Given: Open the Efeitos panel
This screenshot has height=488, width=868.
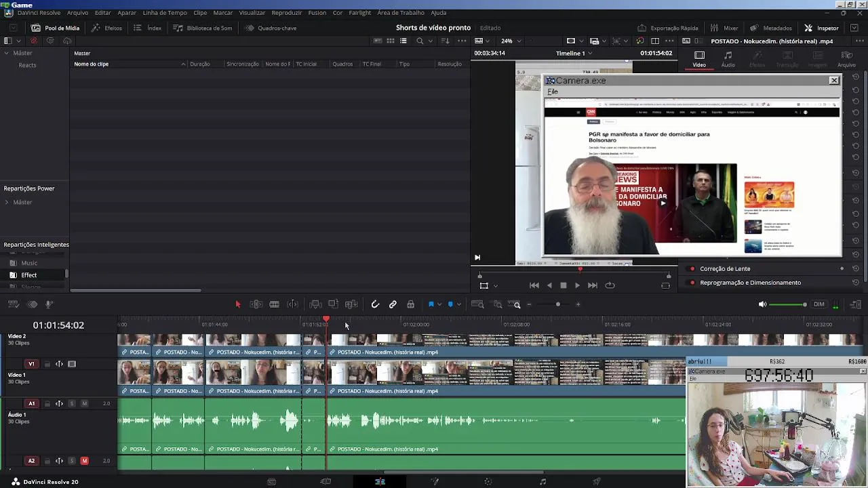Looking at the screenshot, I should [107, 28].
